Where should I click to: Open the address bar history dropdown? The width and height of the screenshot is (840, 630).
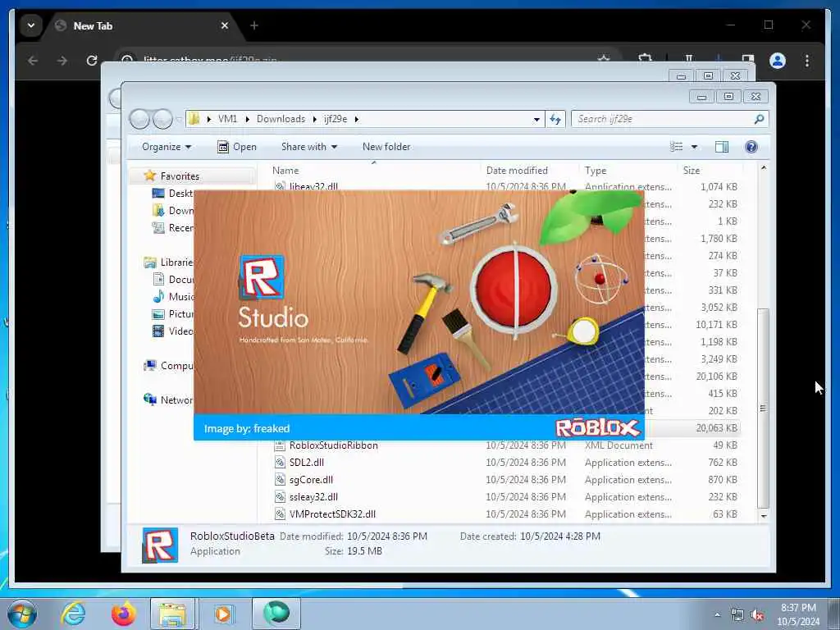point(536,120)
